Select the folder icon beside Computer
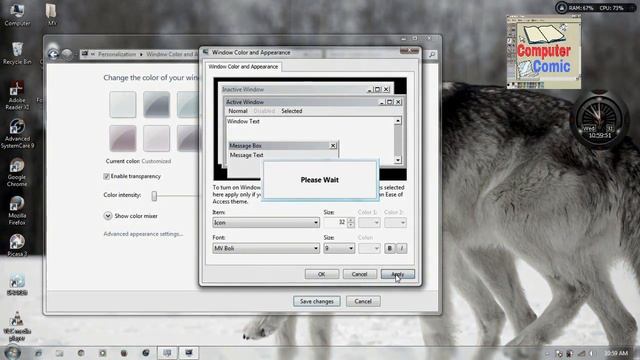 [x=51, y=14]
